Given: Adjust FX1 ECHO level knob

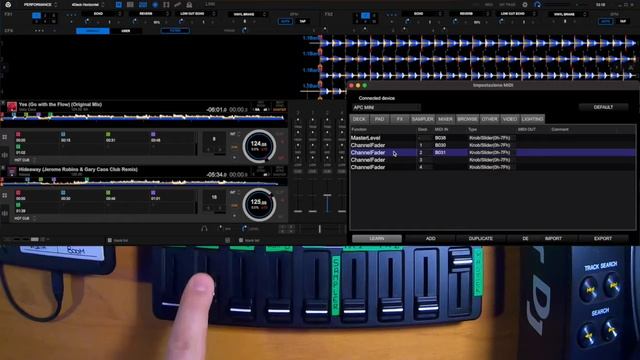Looking at the screenshot, I should click(87, 21).
